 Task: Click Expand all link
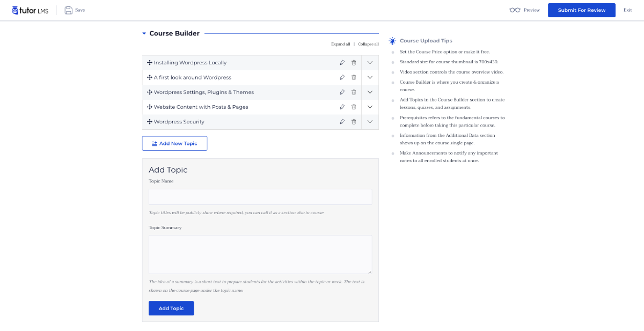coord(341,45)
